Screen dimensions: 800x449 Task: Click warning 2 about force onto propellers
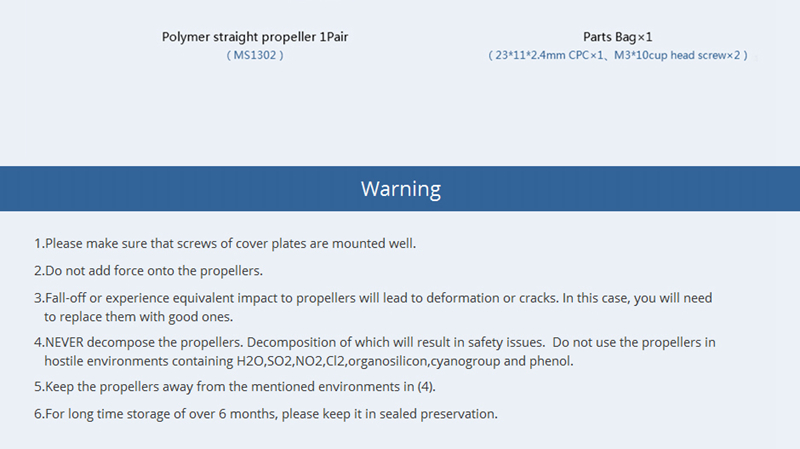(149, 270)
